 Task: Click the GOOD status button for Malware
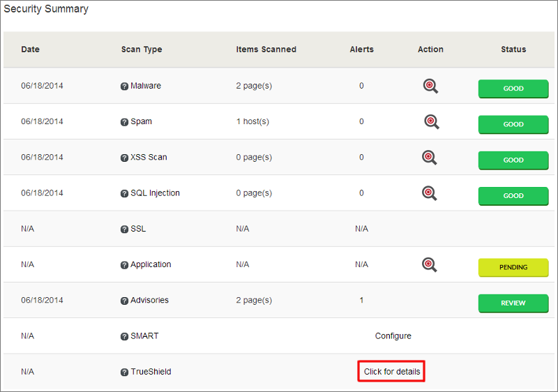[513, 89]
